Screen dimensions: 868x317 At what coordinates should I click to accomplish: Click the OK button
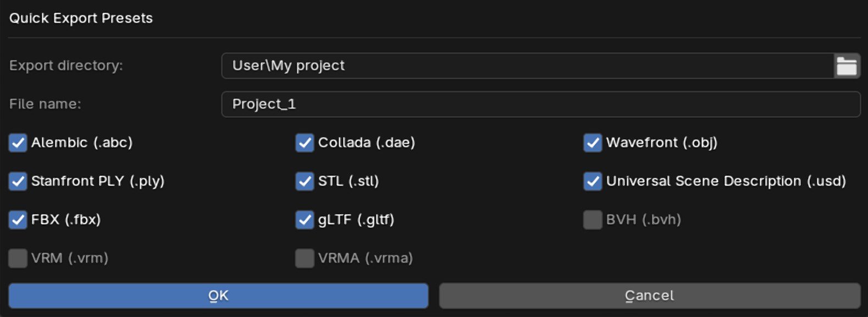click(218, 295)
